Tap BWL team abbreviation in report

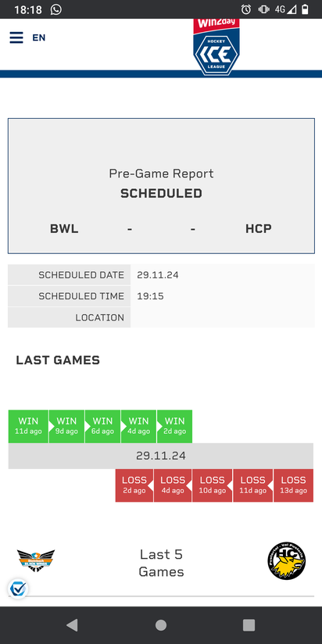64,229
